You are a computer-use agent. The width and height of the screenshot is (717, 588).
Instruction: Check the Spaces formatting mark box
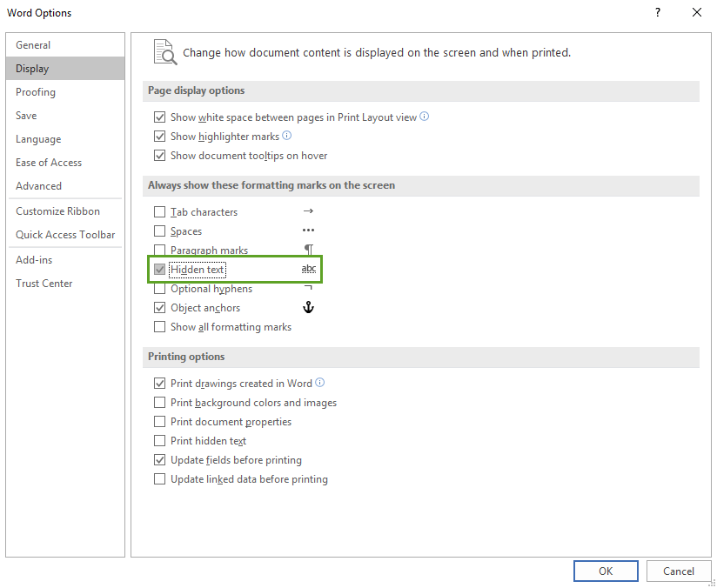point(159,231)
